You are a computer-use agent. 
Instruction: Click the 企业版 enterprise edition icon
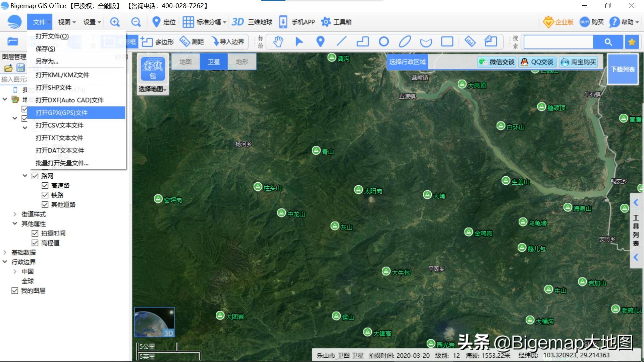coord(558,22)
